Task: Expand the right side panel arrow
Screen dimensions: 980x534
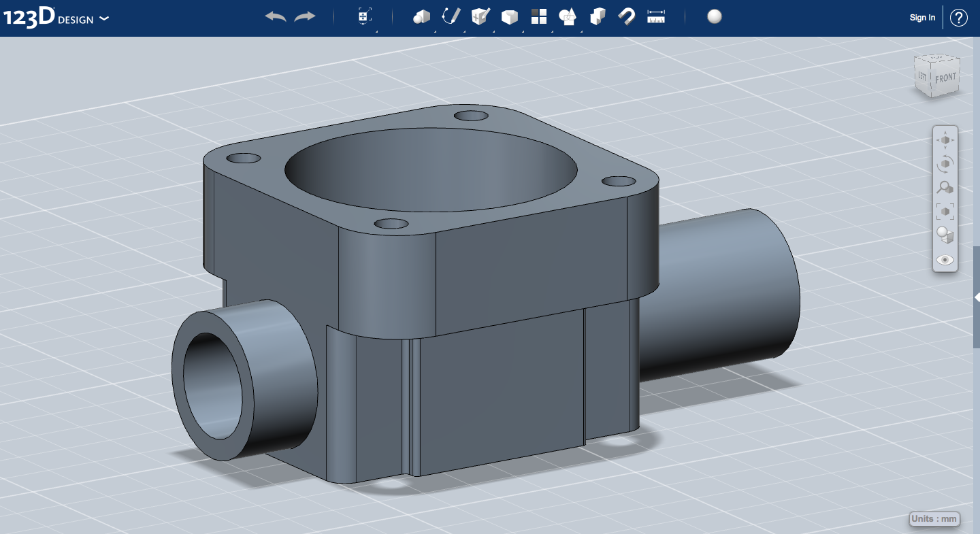Action: [977, 297]
